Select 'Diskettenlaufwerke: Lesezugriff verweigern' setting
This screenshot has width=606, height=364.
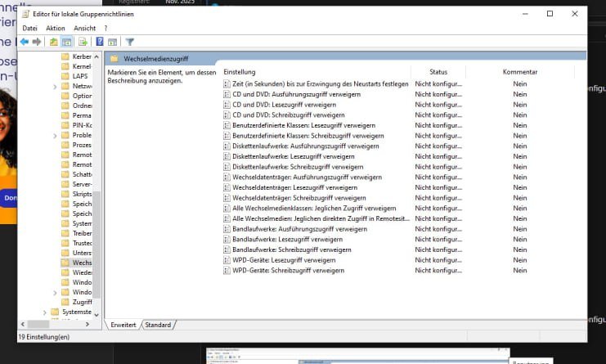coord(294,156)
